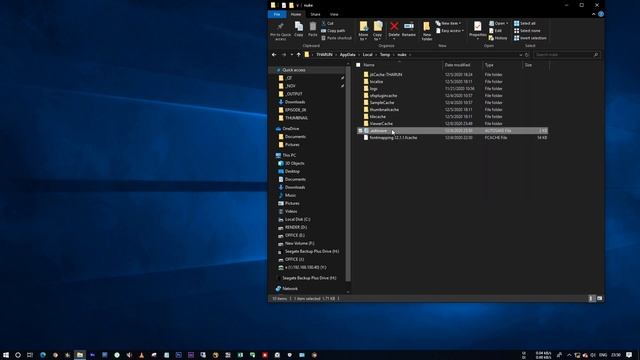Switch to the View ribbon tab
The image size is (640, 360).
point(334,14)
